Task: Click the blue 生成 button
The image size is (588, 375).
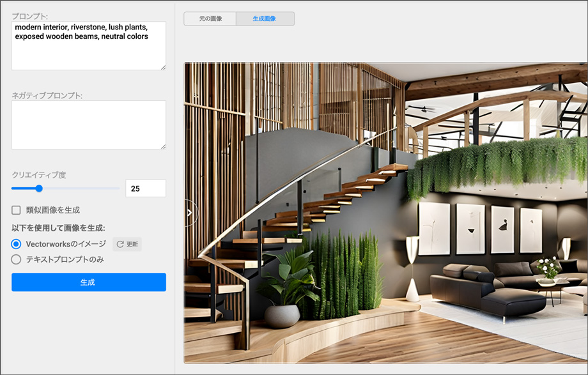Action: coord(88,282)
